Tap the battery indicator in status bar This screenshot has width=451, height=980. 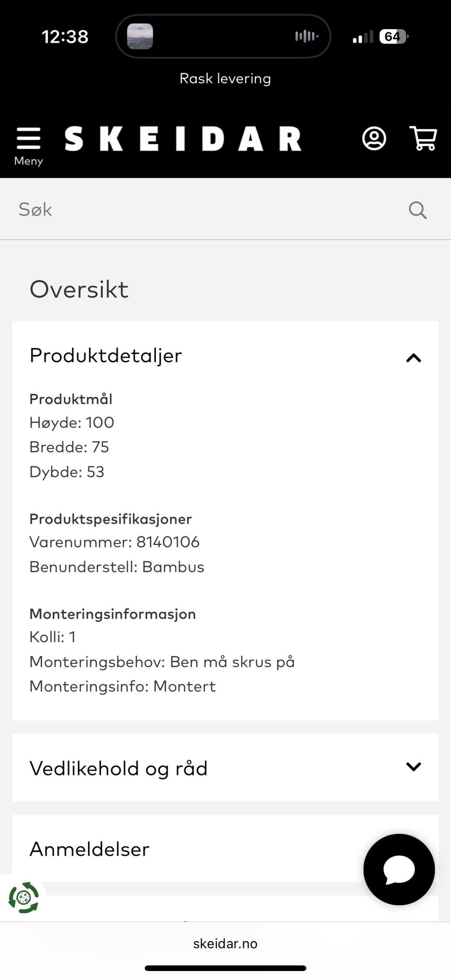tap(393, 37)
